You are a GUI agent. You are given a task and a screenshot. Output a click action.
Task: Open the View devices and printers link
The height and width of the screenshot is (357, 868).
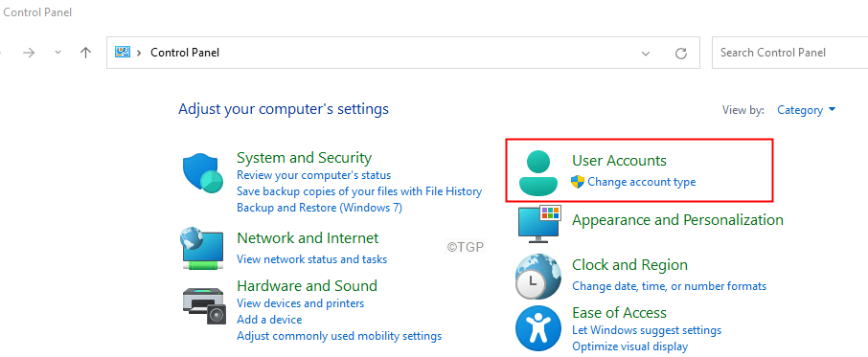coord(301,303)
